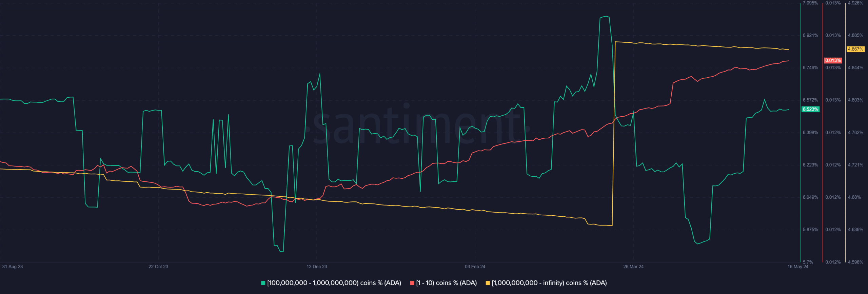The width and height of the screenshot is (868, 294).
Task: Click the 4.598% axis tick label
Action: [855, 262]
